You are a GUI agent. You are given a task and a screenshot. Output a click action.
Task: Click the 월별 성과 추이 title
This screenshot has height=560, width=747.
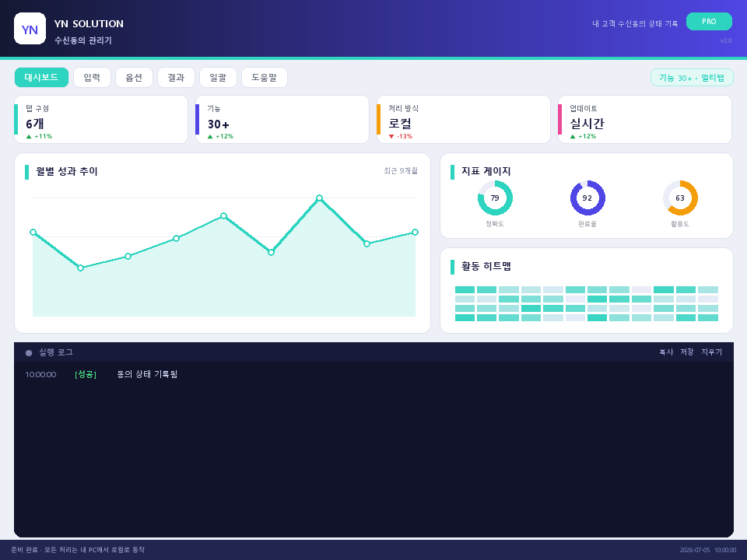point(67,171)
